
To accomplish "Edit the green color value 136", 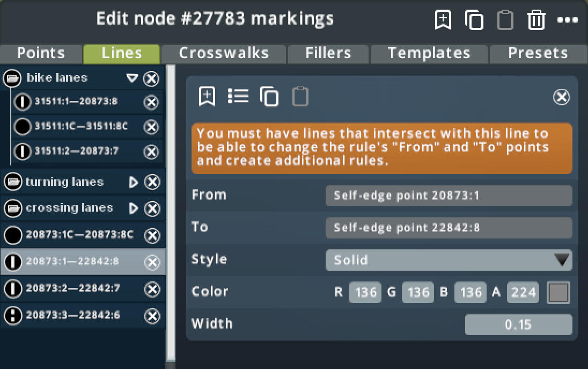I will coord(418,292).
